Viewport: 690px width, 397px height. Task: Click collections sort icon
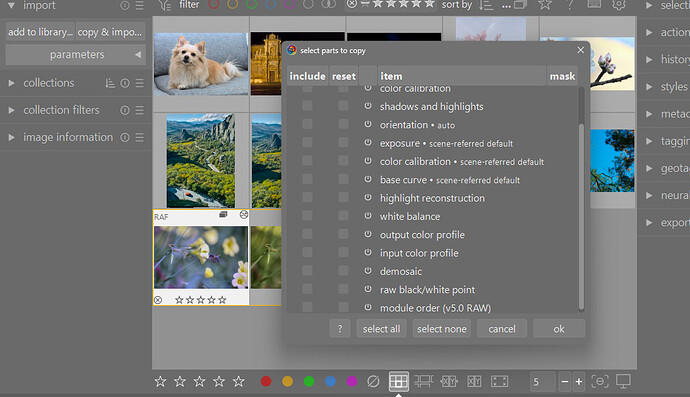pyautogui.click(x=110, y=83)
